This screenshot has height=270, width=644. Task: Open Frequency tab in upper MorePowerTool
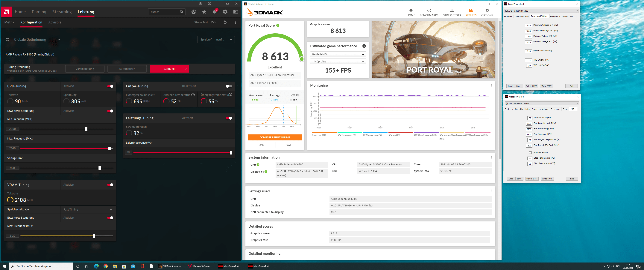point(555,16)
